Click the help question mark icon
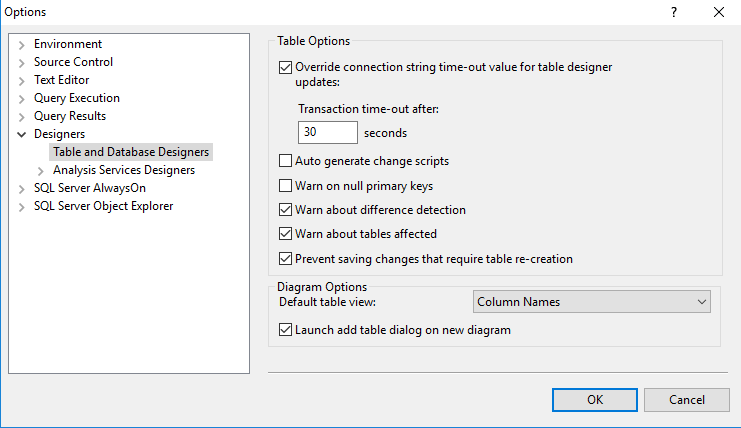The image size is (741, 428). [674, 12]
